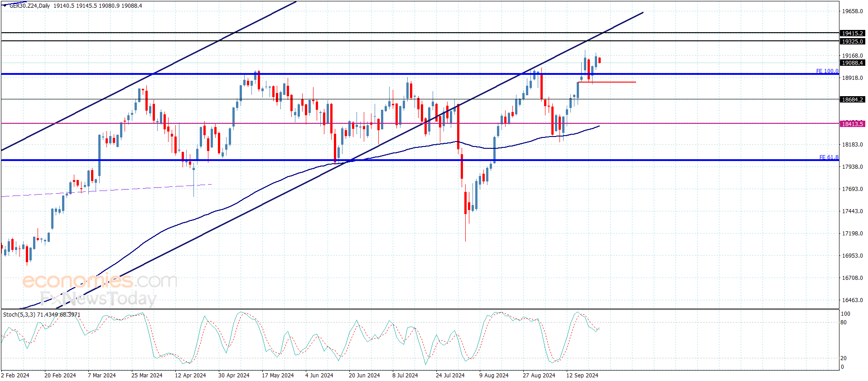Click the 16463.0 price axis value

point(852,300)
